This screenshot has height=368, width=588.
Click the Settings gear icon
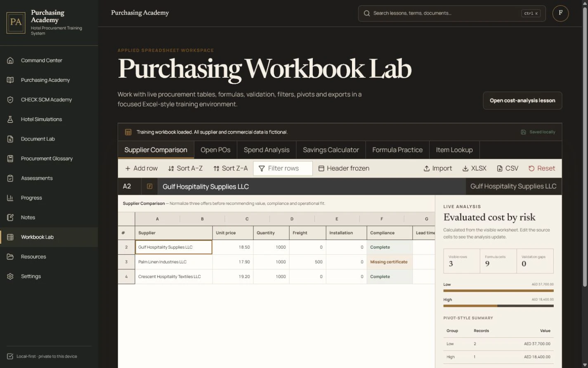point(10,276)
